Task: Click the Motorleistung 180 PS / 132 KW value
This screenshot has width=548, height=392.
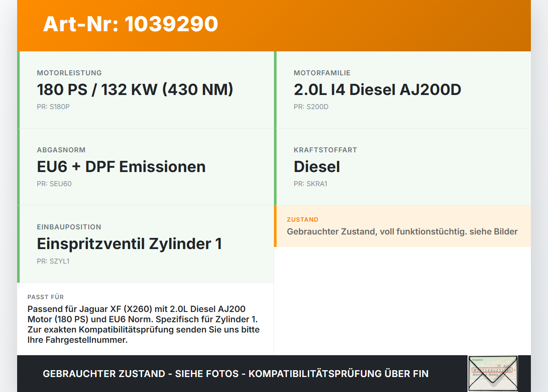Action: pyautogui.click(x=135, y=90)
